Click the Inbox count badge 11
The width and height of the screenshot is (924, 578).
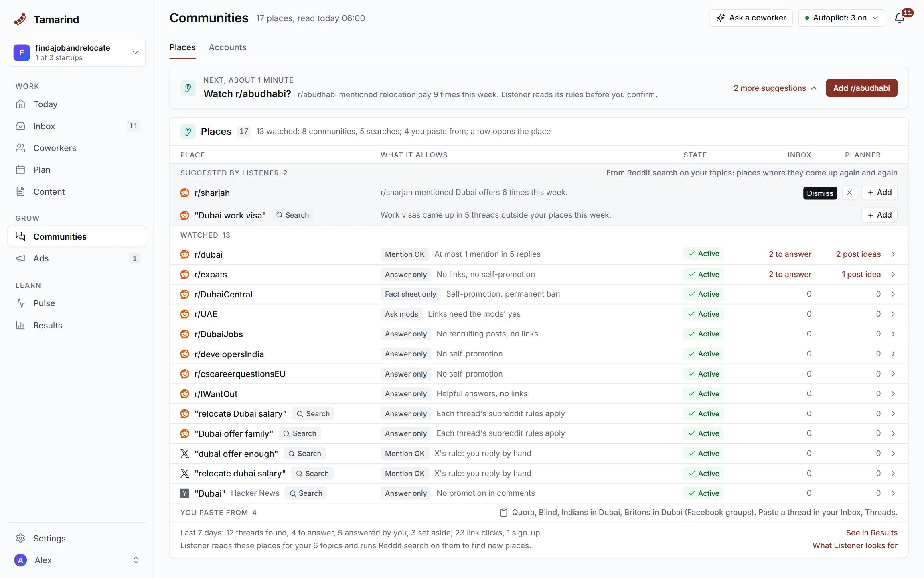coord(133,126)
